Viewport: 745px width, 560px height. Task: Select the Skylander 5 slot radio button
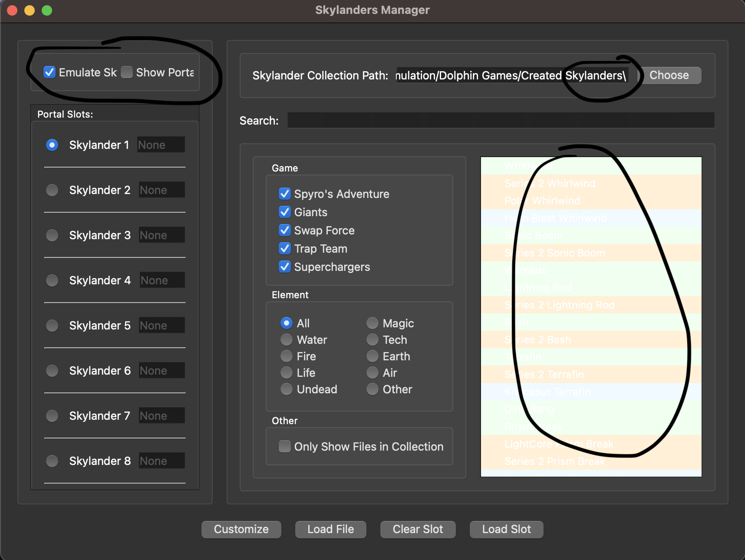(x=52, y=326)
